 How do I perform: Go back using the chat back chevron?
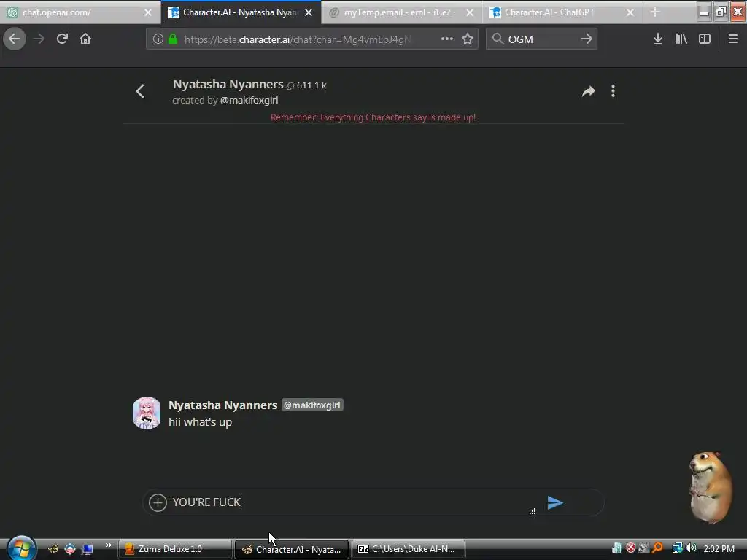click(x=140, y=91)
